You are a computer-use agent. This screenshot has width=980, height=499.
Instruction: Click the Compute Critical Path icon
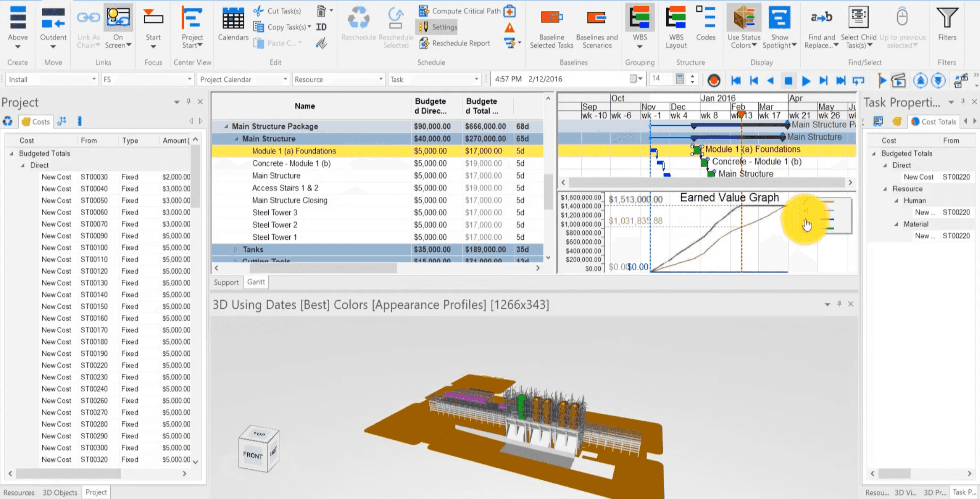pos(424,11)
